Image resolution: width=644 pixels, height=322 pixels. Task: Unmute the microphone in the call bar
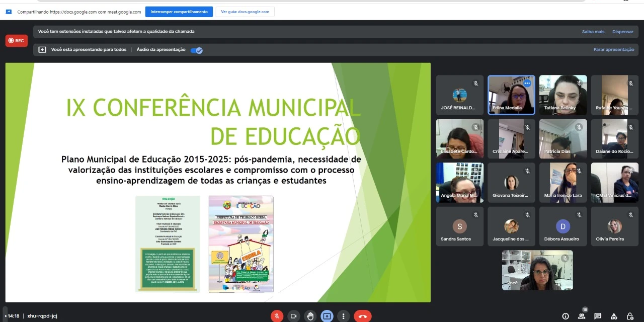pos(277,316)
